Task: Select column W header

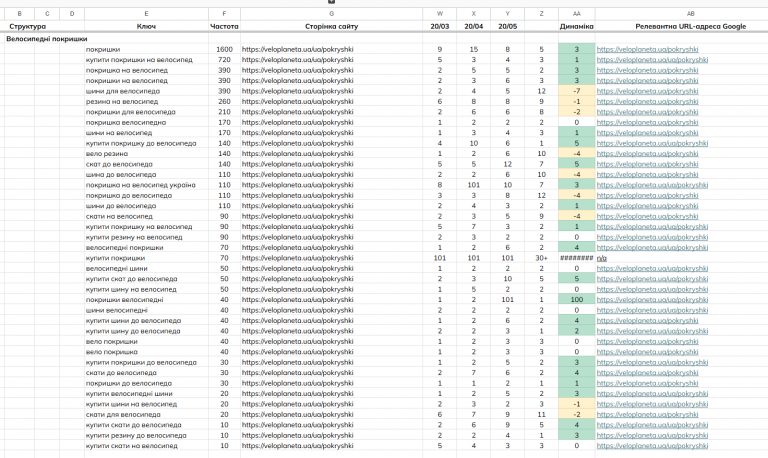Action: coord(440,14)
